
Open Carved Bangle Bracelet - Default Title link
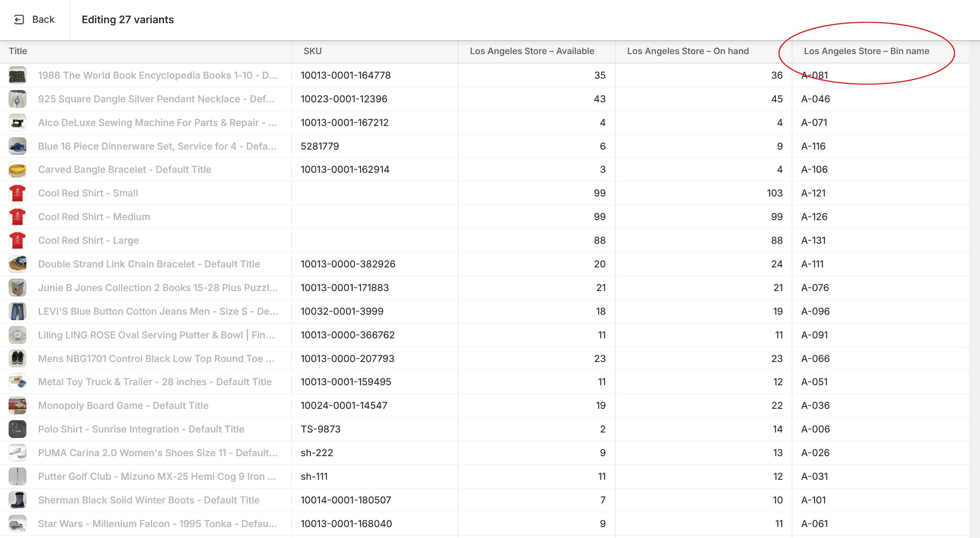coord(125,170)
